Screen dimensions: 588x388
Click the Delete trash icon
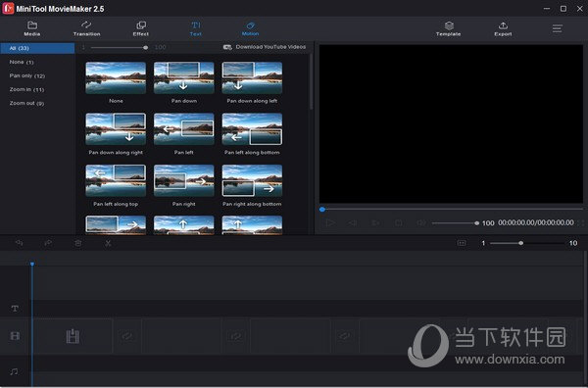tap(78, 243)
